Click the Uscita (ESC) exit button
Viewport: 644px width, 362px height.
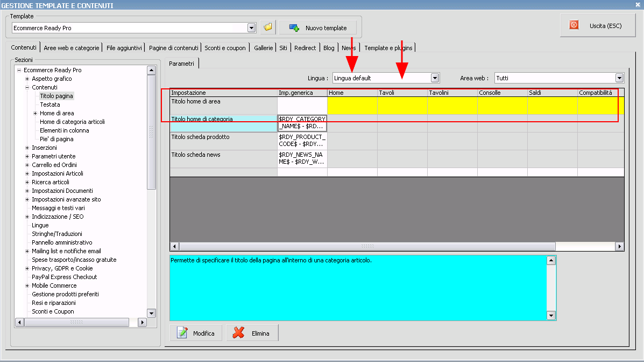tap(597, 25)
